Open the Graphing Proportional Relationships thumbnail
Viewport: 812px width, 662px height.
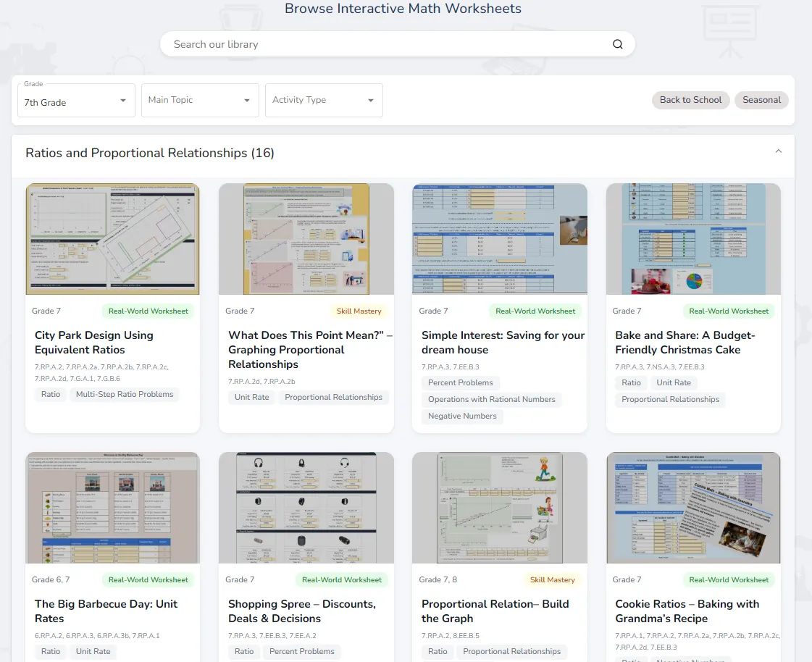click(x=306, y=239)
